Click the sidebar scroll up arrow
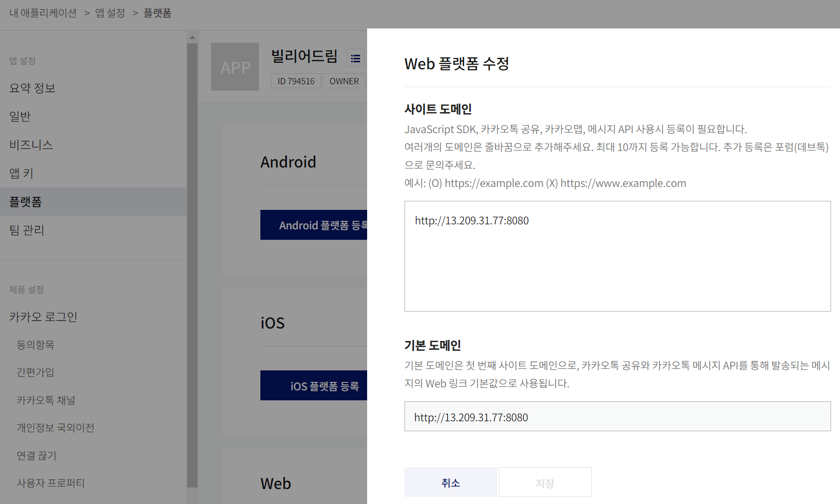The height and width of the screenshot is (504, 840). pos(193,37)
